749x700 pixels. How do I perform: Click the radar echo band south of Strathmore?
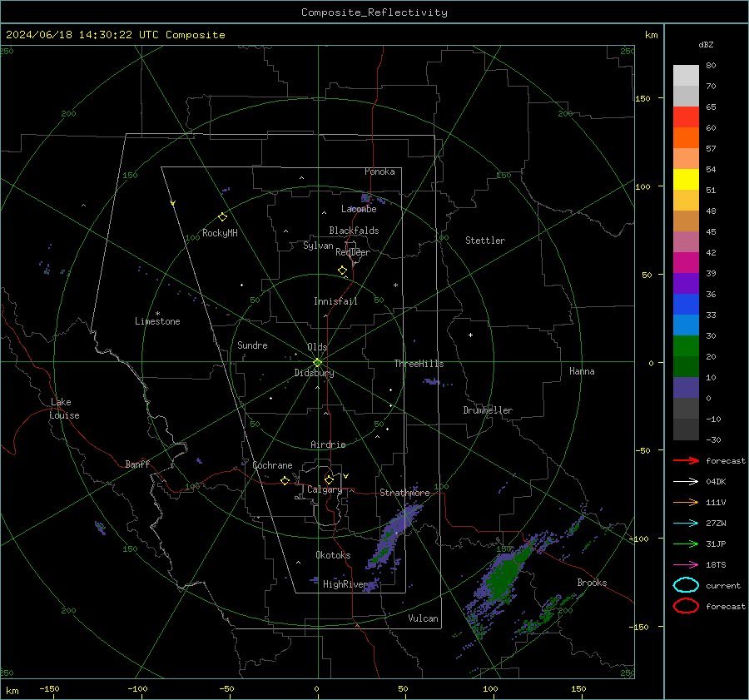point(394,535)
